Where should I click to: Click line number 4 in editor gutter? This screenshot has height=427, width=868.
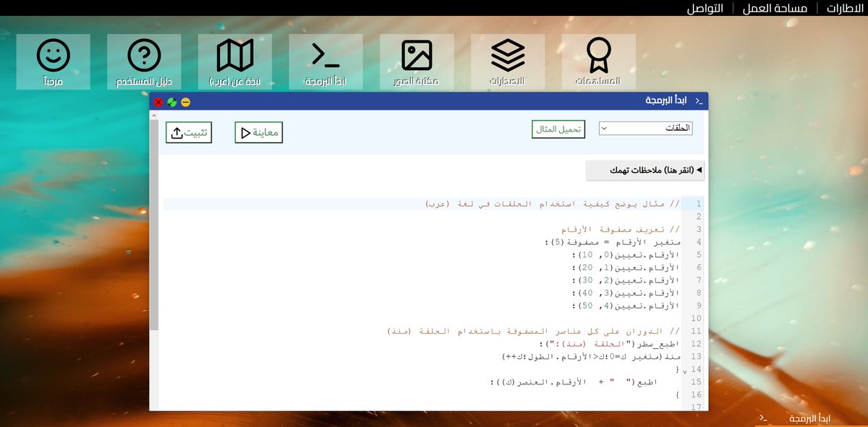pos(698,243)
